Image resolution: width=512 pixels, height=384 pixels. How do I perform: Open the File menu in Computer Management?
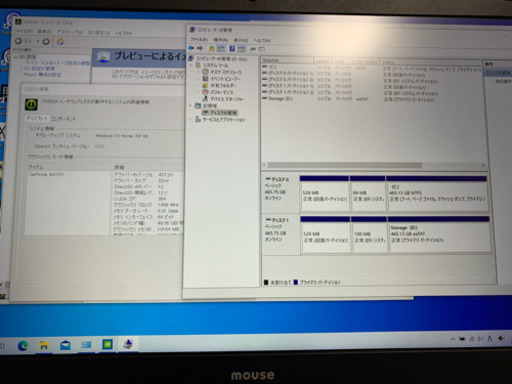pos(199,40)
